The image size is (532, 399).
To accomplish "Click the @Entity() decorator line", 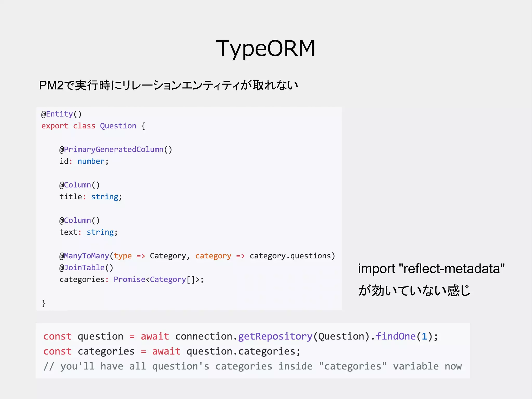I will point(61,114).
